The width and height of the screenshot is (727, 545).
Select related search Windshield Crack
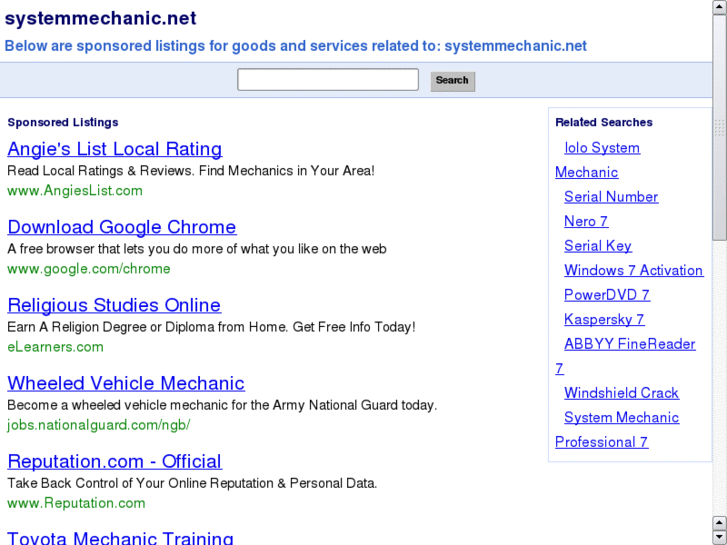click(621, 393)
